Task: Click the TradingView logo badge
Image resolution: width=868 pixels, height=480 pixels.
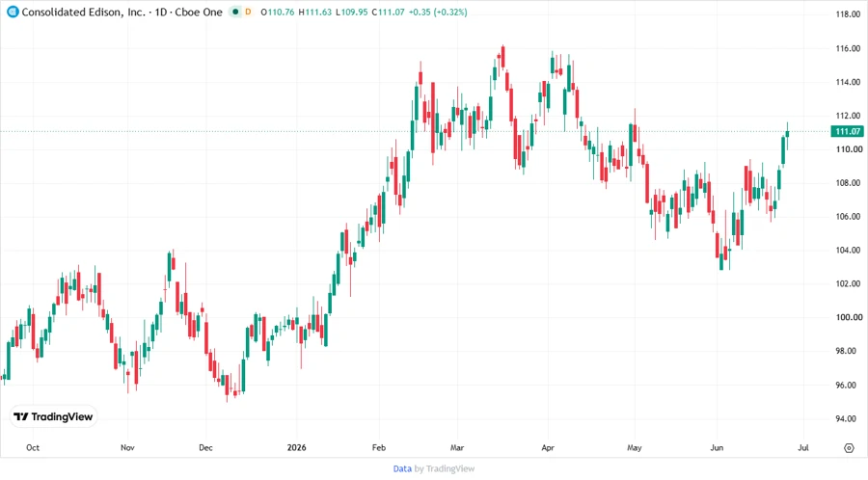Action: [x=54, y=417]
